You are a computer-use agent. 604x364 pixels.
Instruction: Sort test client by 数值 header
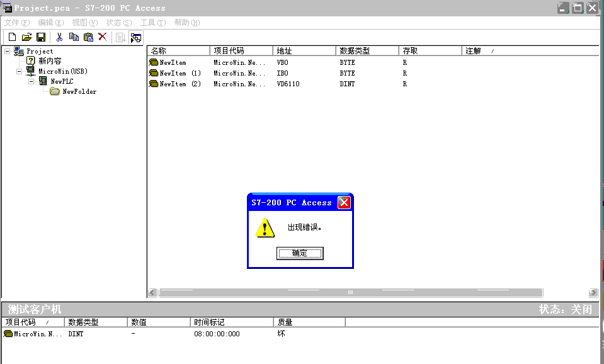click(159, 322)
